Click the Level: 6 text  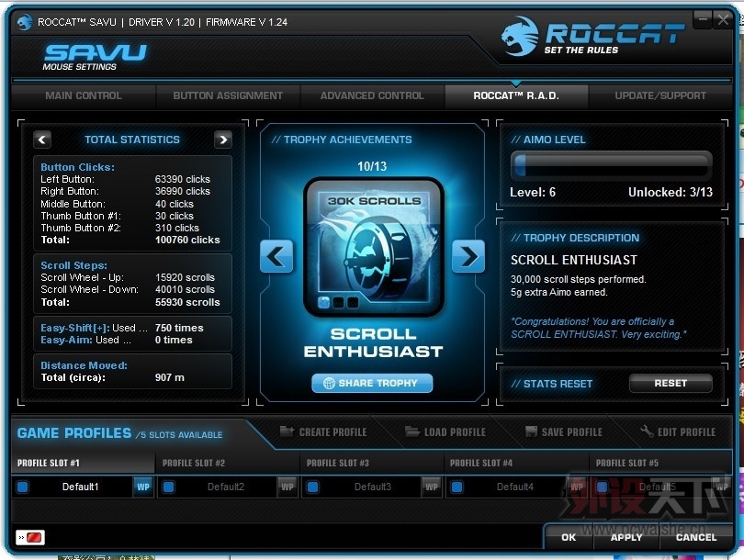(x=533, y=192)
